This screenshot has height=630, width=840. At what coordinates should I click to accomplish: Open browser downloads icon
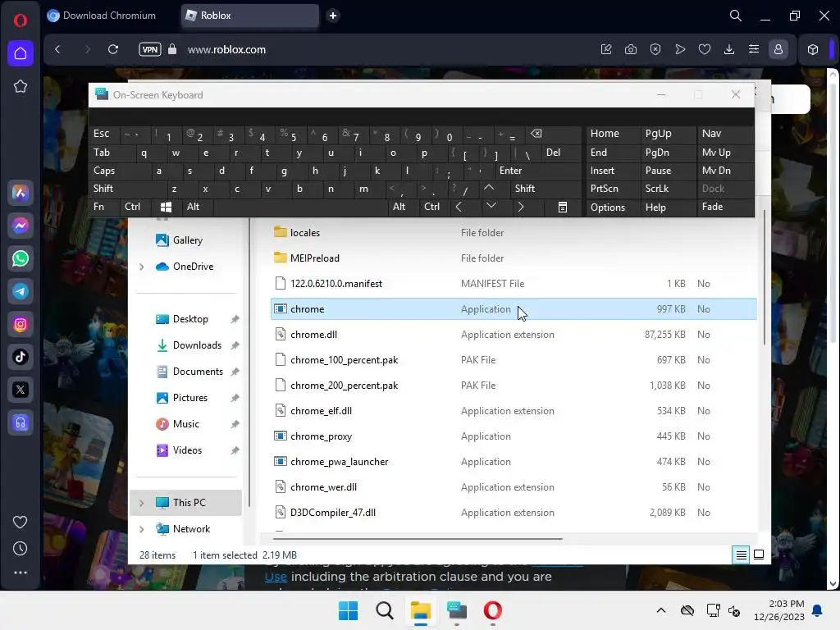(729, 49)
